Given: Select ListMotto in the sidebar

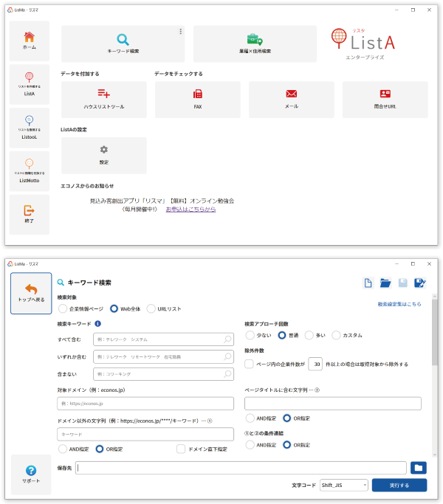Looking at the screenshot, I should point(30,171).
